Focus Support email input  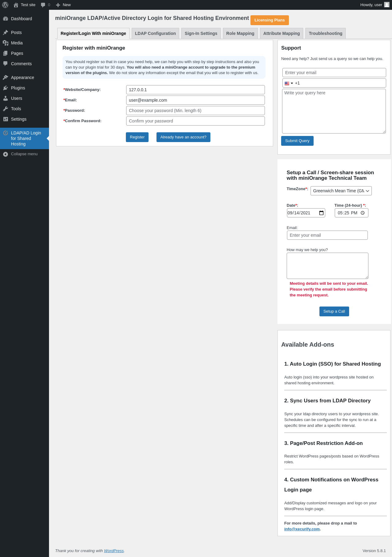tap(334, 73)
